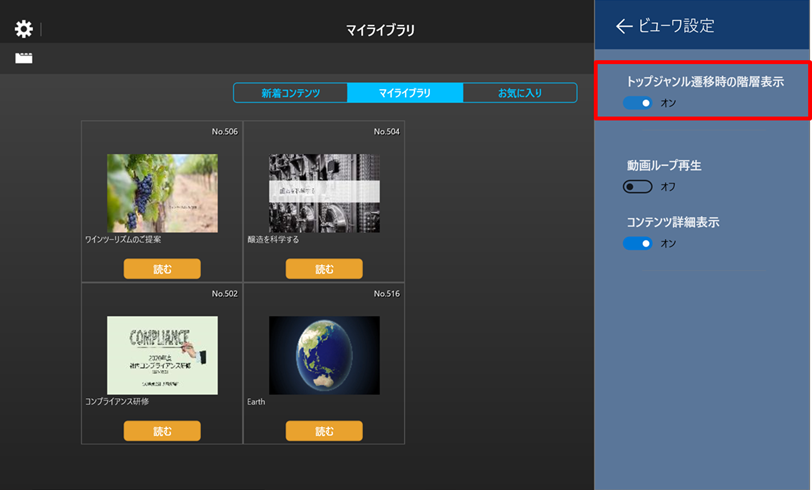Click 読む for コンプライアンス研修
This screenshot has height=490, width=812.
(x=162, y=431)
